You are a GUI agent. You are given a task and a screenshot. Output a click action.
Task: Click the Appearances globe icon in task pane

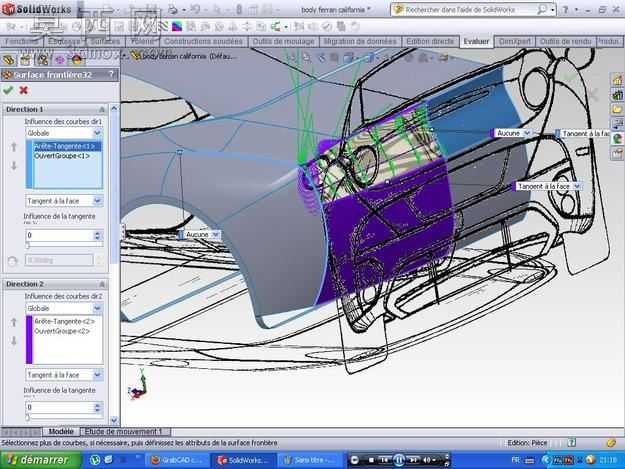tap(617, 139)
